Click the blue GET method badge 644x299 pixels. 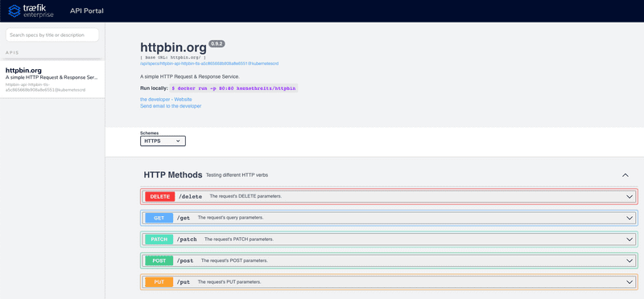[159, 218]
